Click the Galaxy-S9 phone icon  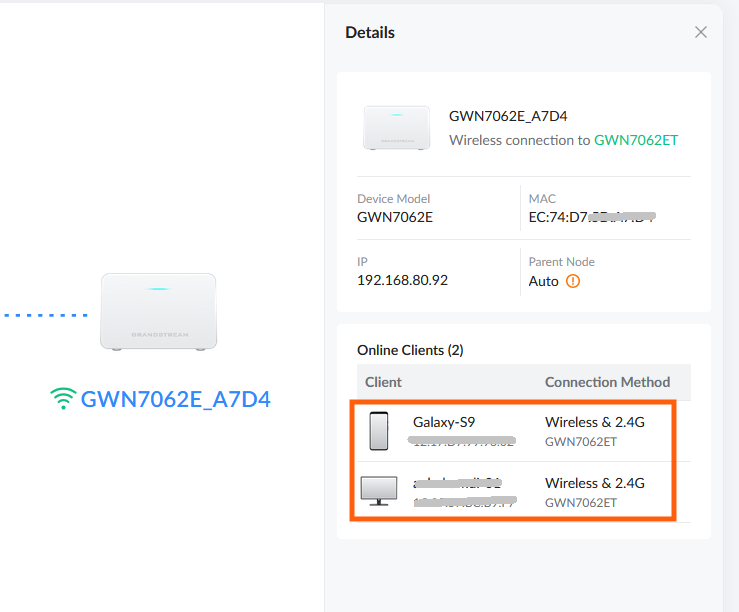click(379, 431)
